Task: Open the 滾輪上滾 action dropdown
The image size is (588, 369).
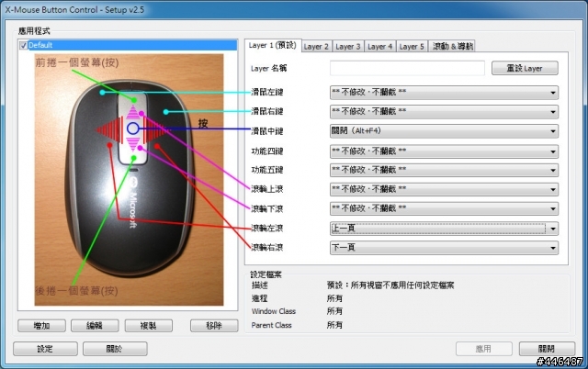Action: point(444,189)
